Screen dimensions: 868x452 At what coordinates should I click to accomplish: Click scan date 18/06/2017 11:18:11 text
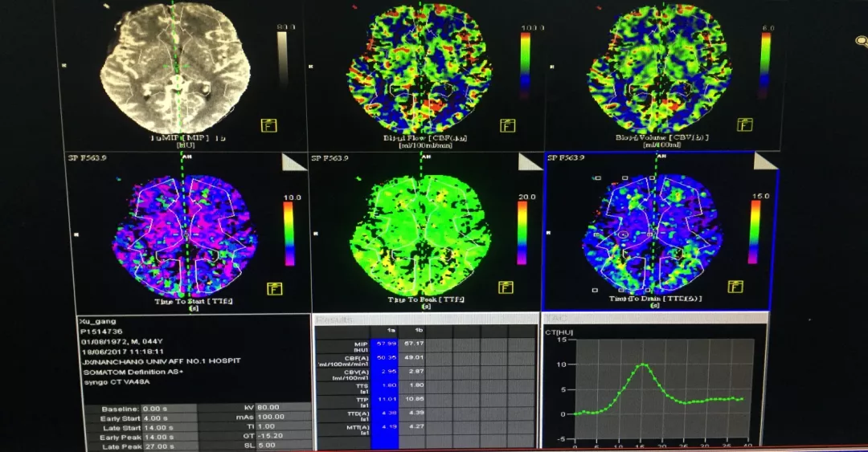pos(122,352)
